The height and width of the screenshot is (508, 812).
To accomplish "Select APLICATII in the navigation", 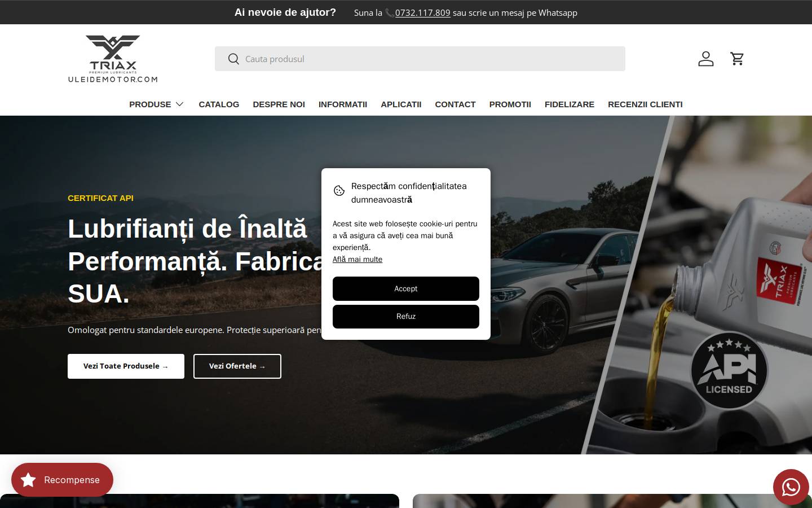I will pyautogui.click(x=401, y=104).
